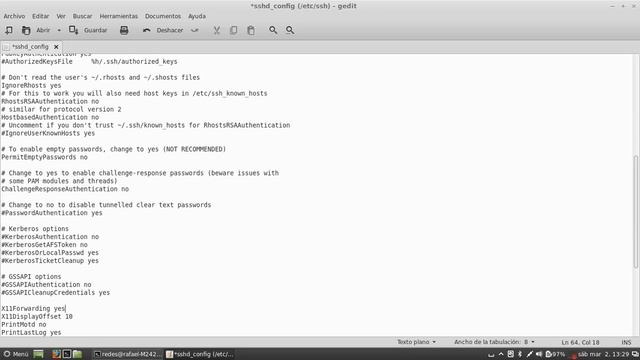Click the up-arrow tray icon
Viewport: 640px width, 360px height.
(x=501, y=354)
